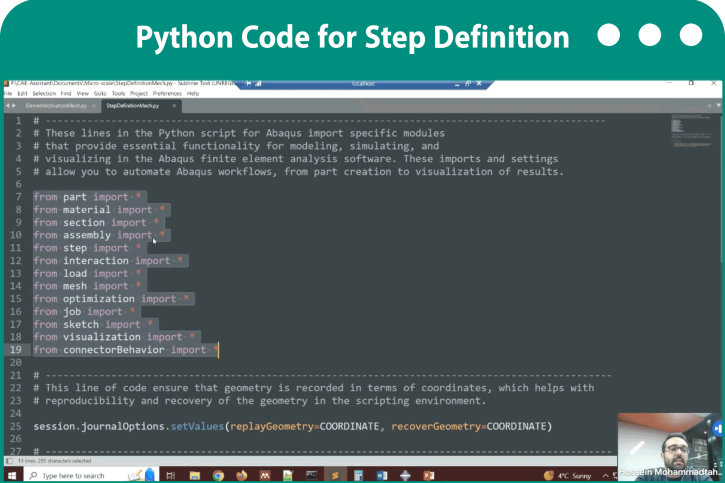Open the tab list dropdown arrow
Image resolution: width=725 pixels, height=483 pixels.
718,106
